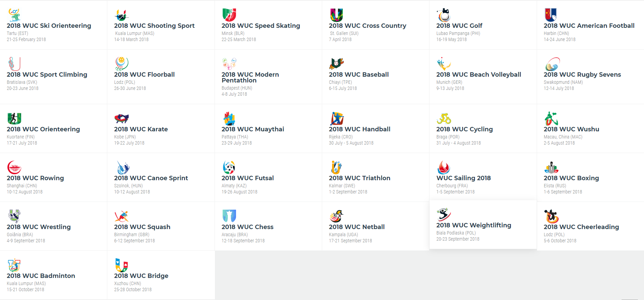Select the date 25-28 October 2018
Screen dimensions: 644x300
click(133, 289)
